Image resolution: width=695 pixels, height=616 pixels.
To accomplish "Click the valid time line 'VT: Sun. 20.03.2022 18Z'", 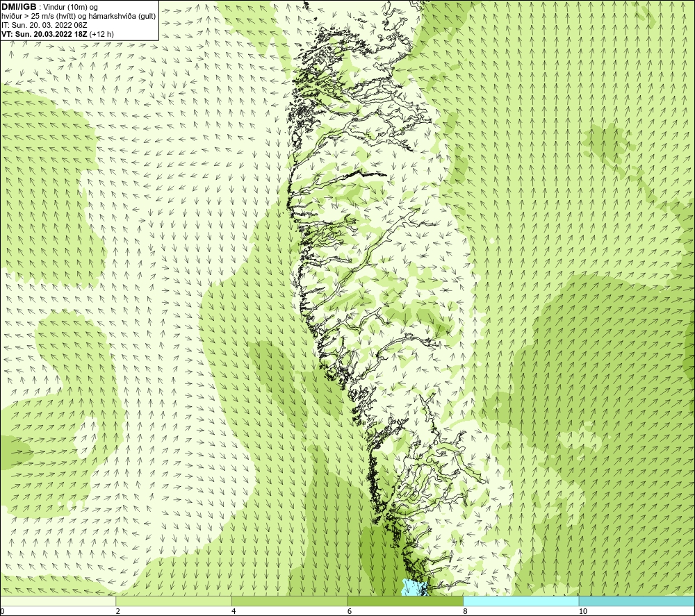I will 44,34.
